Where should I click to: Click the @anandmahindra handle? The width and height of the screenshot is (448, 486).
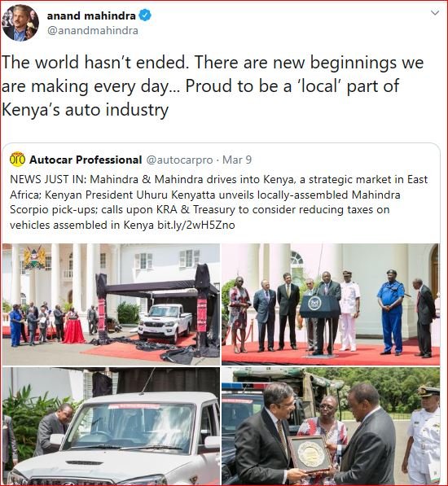pyautogui.click(x=92, y=31)
